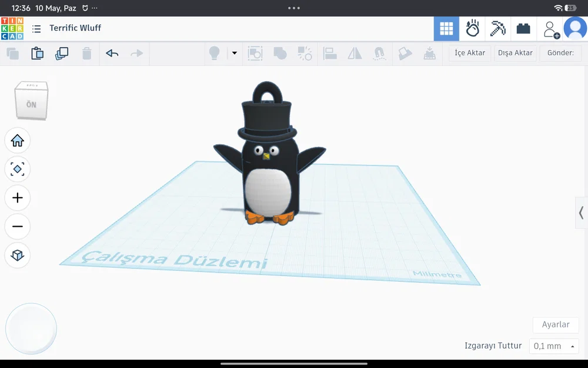Open the Ayarlar settings button
This screenshot has width=588, height=368.
pyautogui.click(x=556, y=324)
